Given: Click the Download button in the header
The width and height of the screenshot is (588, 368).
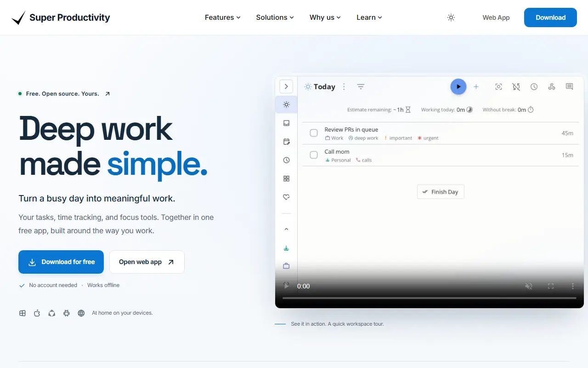Looking at the screenshot, I should click(x=550, y=17).
